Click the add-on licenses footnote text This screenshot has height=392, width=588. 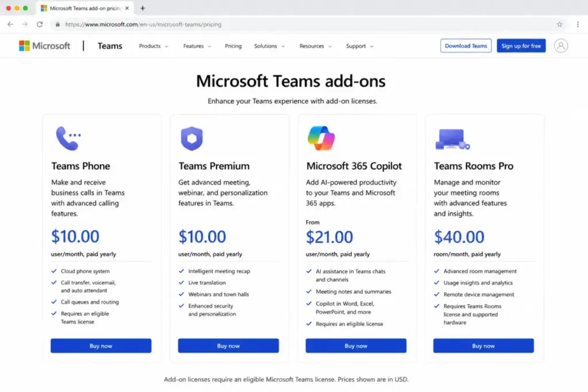[x=286, y=379]
